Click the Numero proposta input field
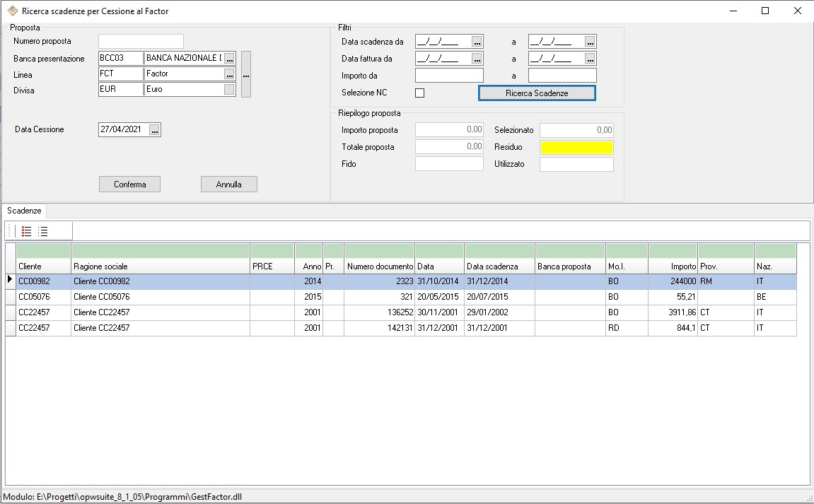This screenshot has width=814, height=504. tap(141, 42)
